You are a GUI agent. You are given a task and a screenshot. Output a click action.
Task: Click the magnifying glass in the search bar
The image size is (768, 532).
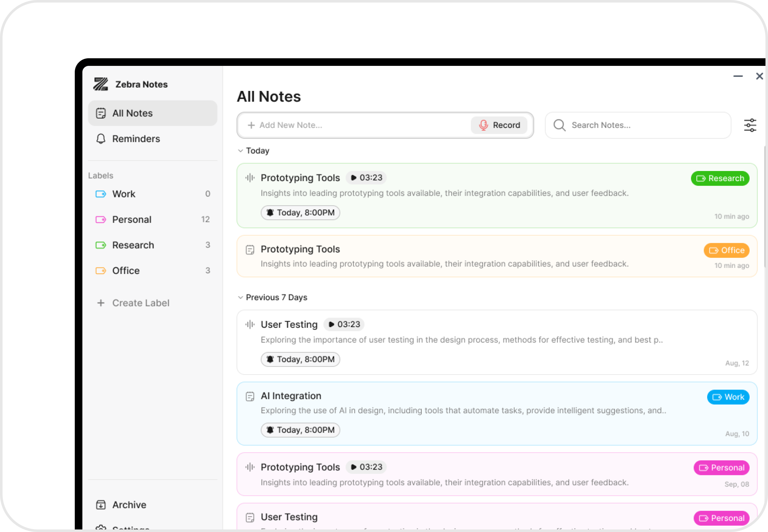tap(559, 125)
